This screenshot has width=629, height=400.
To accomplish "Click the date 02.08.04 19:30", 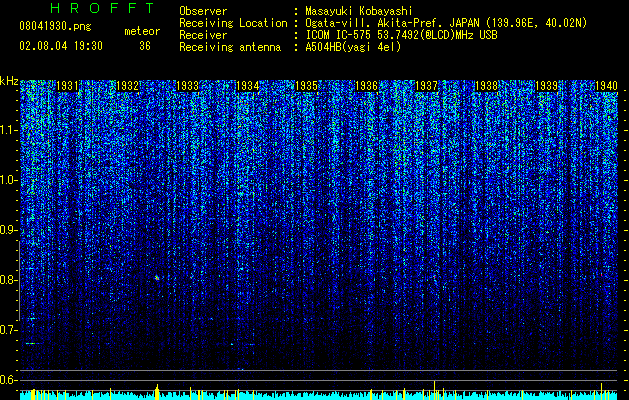I will click(61, 46).
